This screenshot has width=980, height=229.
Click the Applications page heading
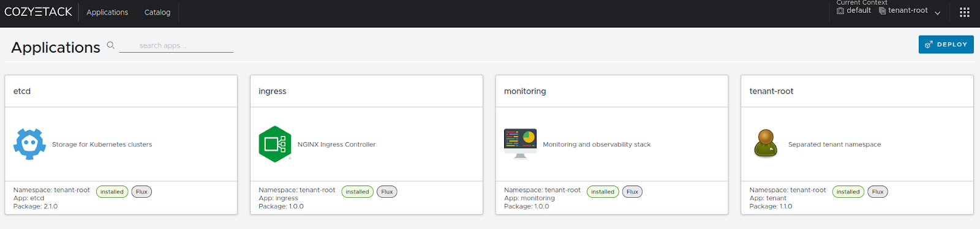(56, 47)
